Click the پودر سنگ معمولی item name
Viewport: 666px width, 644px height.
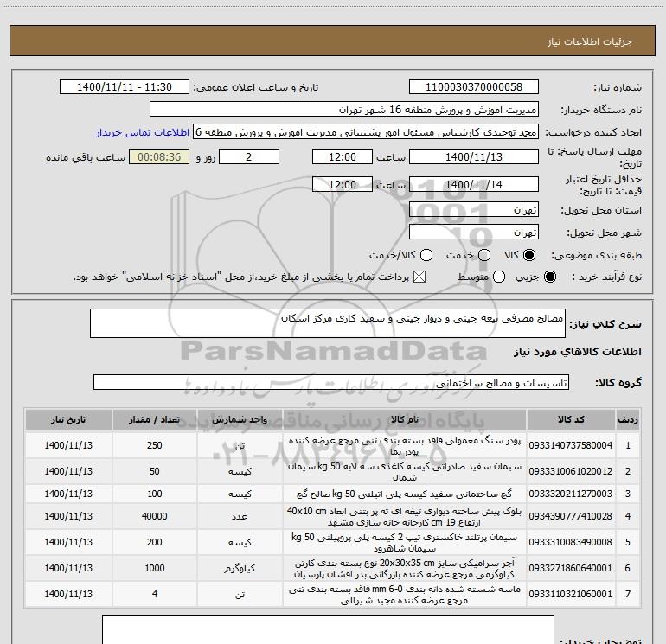click(x=405, y=446)
